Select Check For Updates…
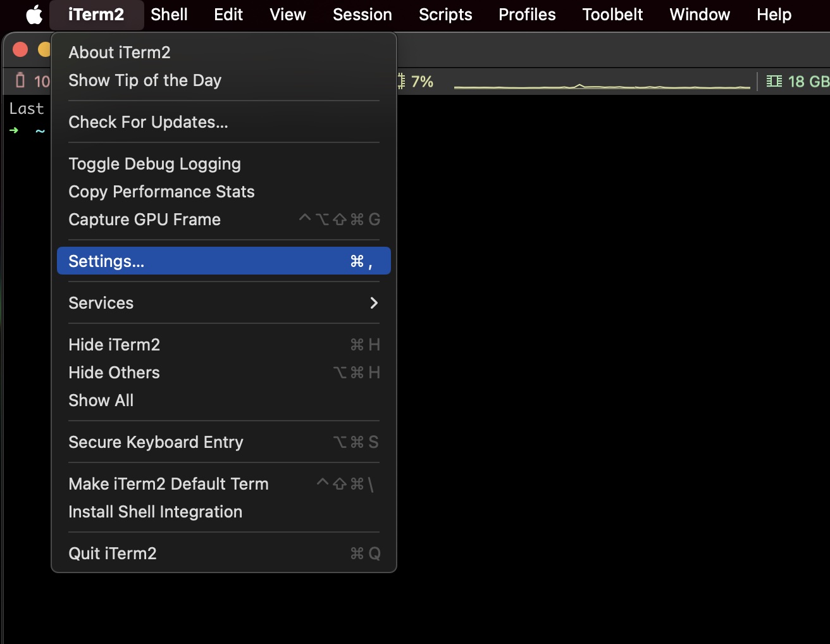 coord(224,122)
